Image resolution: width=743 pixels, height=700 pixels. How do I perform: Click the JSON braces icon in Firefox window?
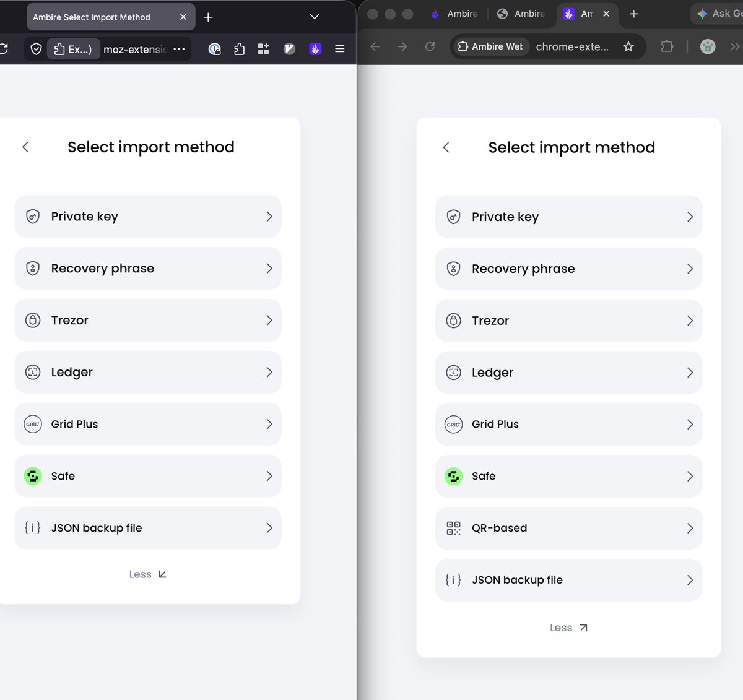tap(33, 527)
